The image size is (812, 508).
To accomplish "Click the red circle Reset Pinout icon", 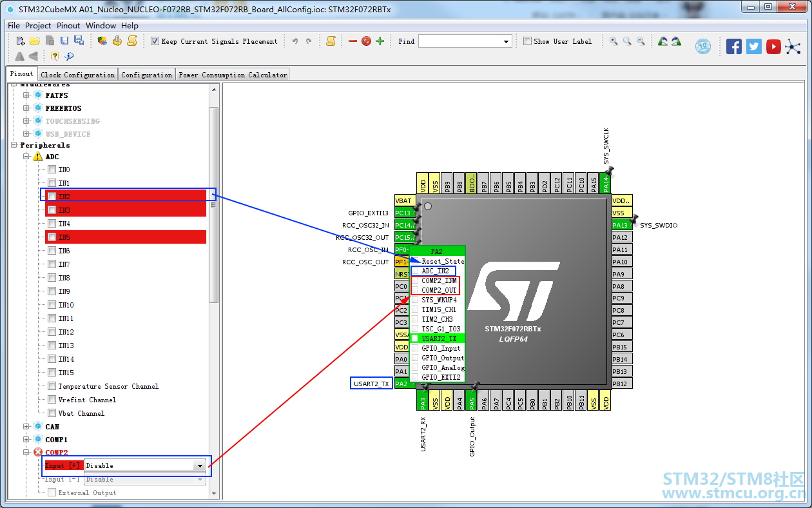I will click(x=366, y=41).
